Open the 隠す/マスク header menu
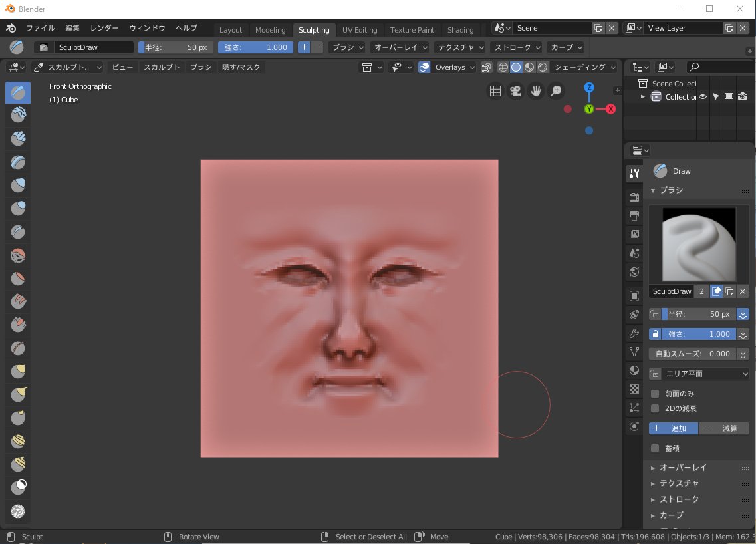 point(241,67)
